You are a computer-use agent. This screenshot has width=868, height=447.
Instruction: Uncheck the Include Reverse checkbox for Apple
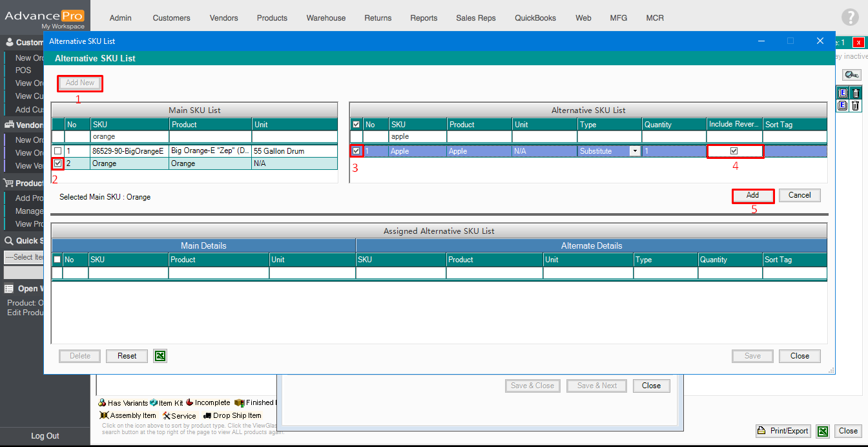pos(734,151)
